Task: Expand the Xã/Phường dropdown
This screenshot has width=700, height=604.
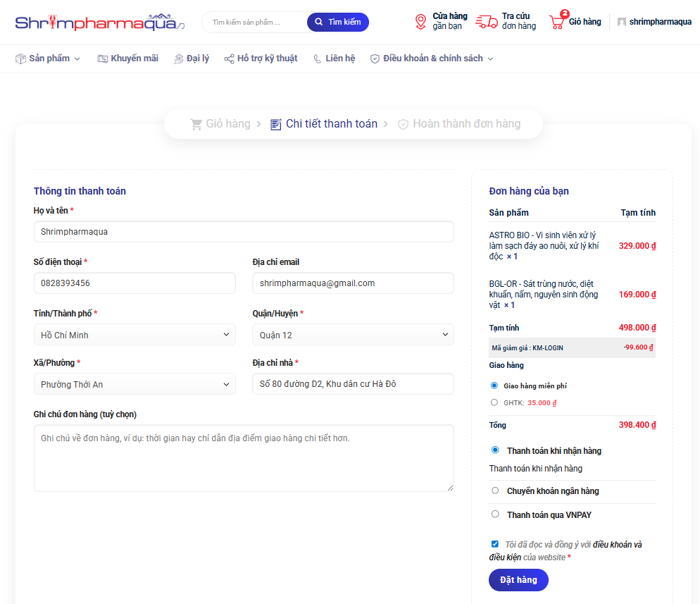Action: point(135,384)
